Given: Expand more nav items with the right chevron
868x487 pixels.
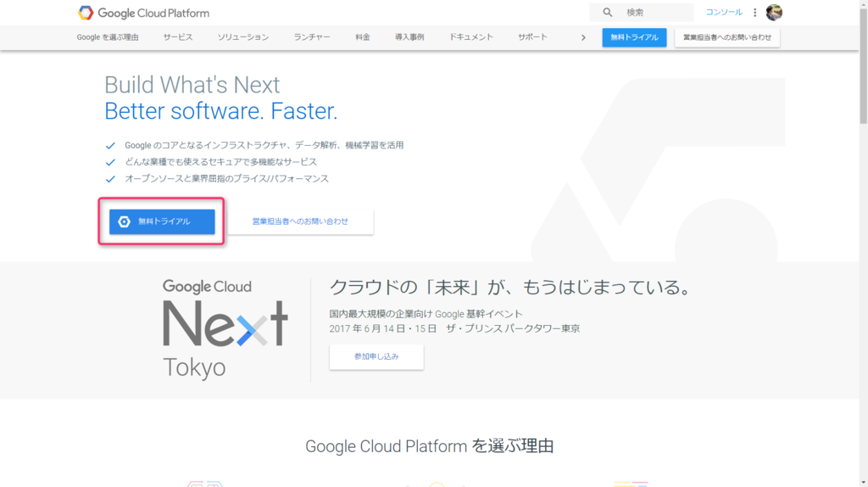Looking at the screenshot, I should point(583,37).
